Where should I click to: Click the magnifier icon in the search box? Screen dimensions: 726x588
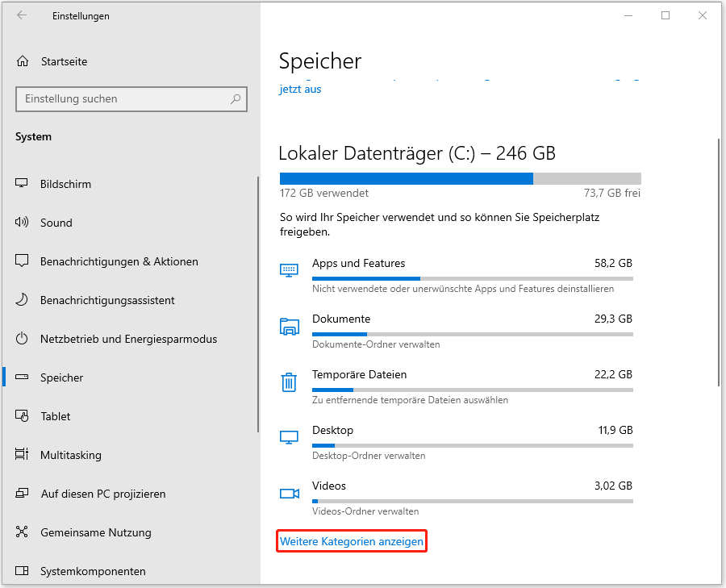[236, 98]
